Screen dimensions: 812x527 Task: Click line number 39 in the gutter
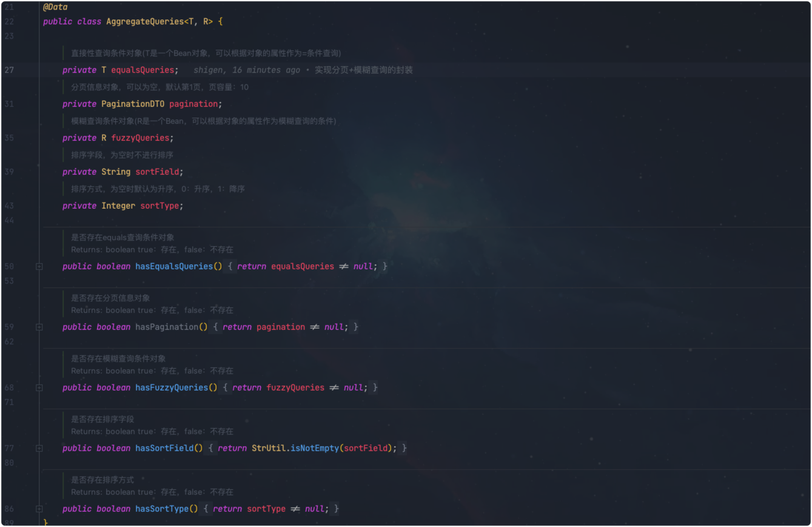pyautogui.click(x=8, y=172)
